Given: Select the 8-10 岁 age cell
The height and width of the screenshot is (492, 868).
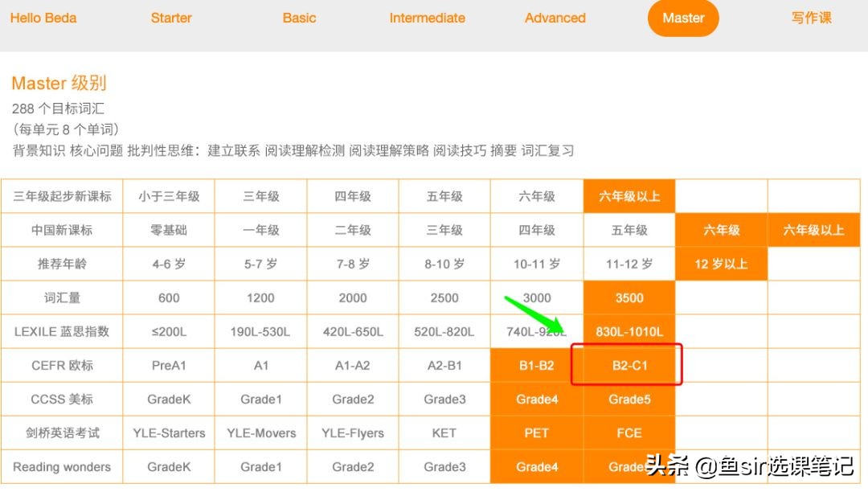Looking at the screenshot, I should 444,264.
